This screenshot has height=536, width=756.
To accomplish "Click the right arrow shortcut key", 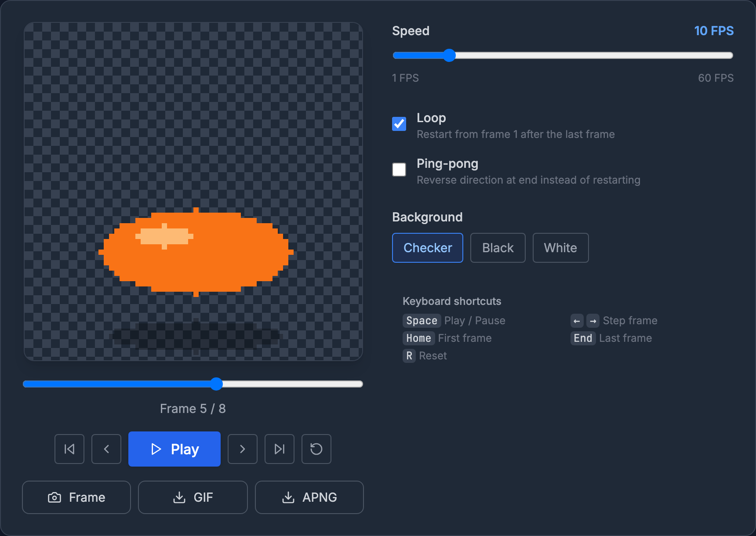I will coord(593,321).
